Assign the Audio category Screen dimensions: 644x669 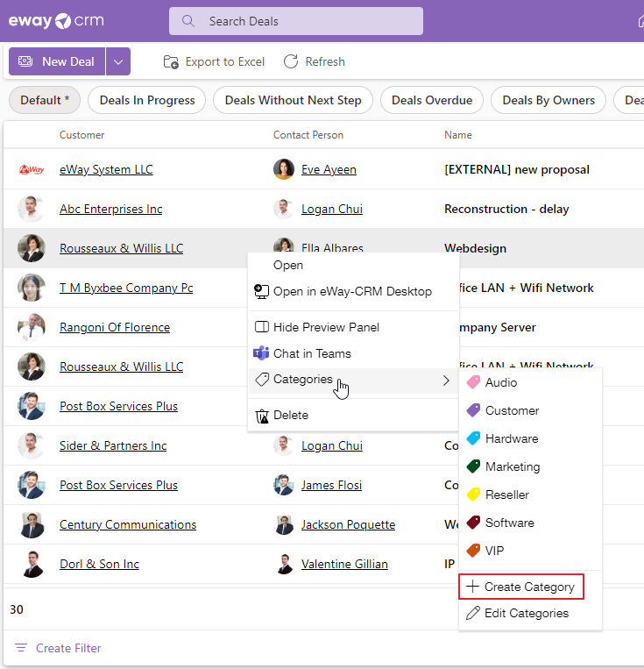pos(530,382)
